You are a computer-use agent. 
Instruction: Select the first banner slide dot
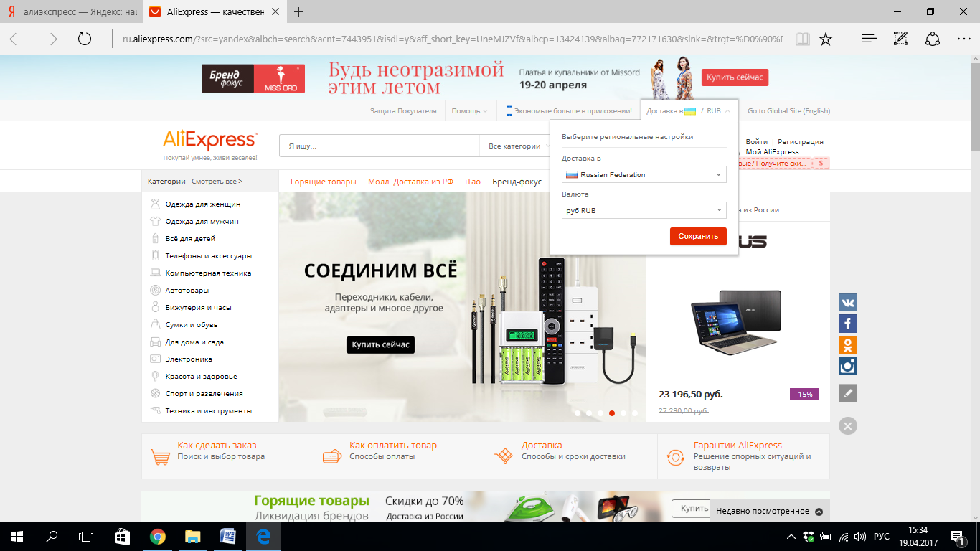578,413
